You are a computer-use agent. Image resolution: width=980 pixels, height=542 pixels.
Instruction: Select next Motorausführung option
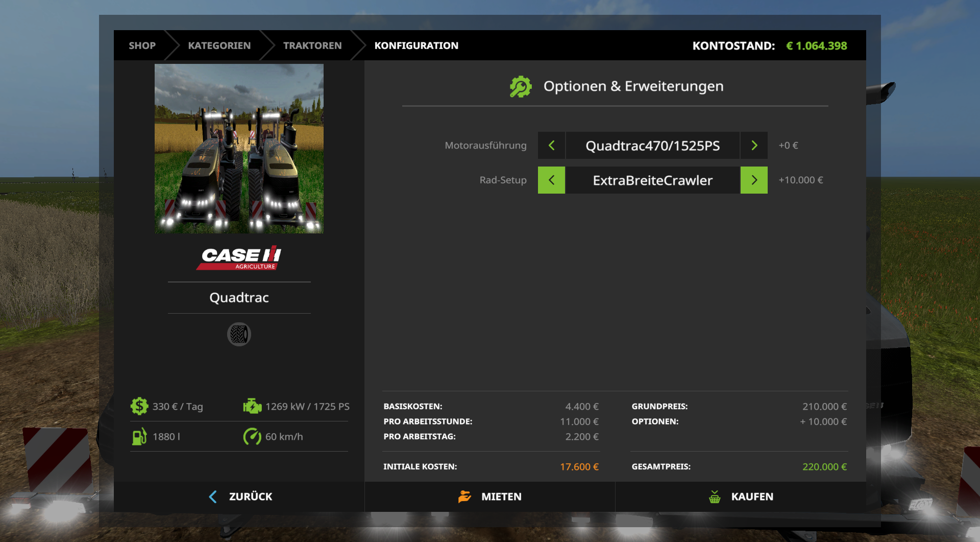pos(754,146)
